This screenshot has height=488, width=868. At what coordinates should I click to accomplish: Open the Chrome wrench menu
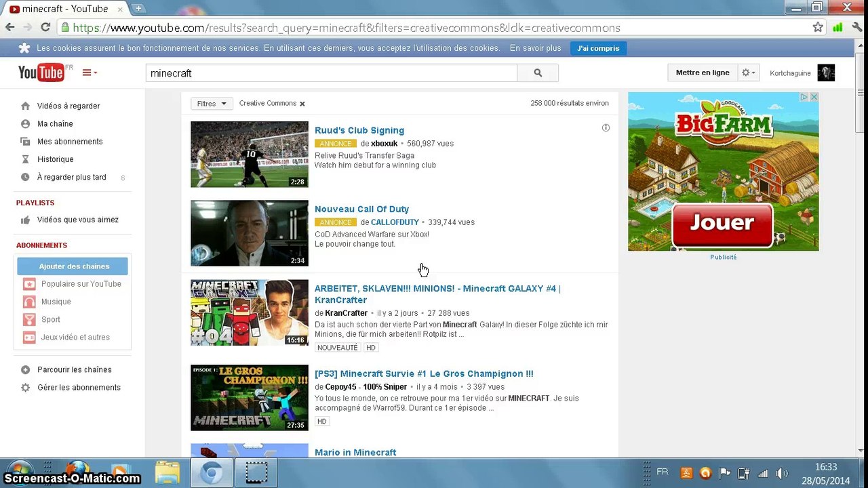(x=856, y=28)
